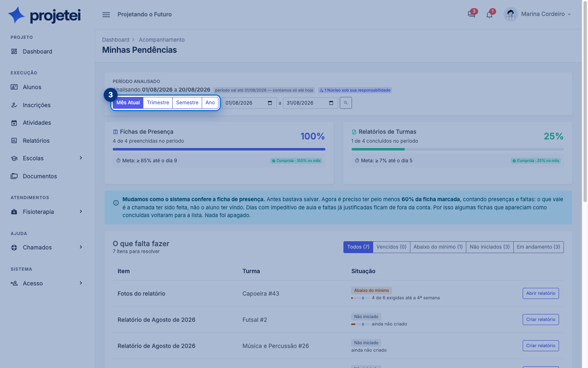Open the start date calendar picker icon
Screen dimensions: 588x368
[x=270, y=103]
